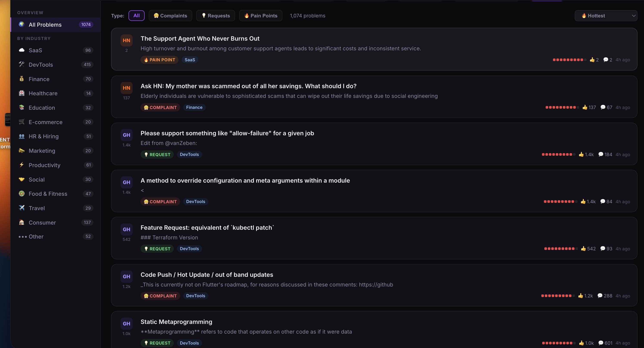Image resolution: width=644 pixels, height=348 pixels.
Task: Select the Other category in sidebar
Action: 36,236
